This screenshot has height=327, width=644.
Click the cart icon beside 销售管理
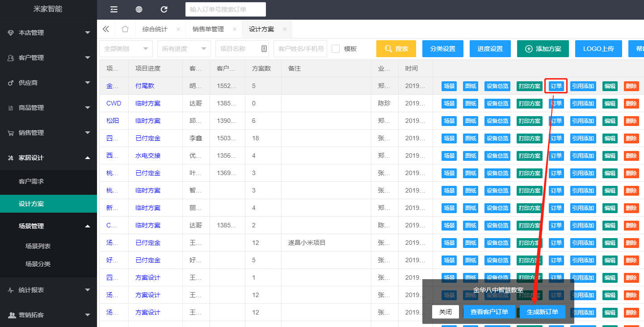pos(11,133)
